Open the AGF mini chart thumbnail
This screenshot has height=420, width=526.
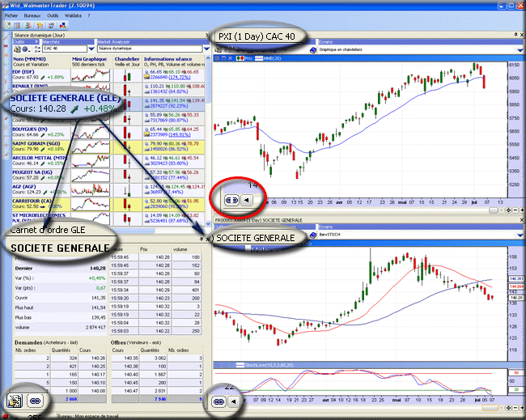[91, 190]
